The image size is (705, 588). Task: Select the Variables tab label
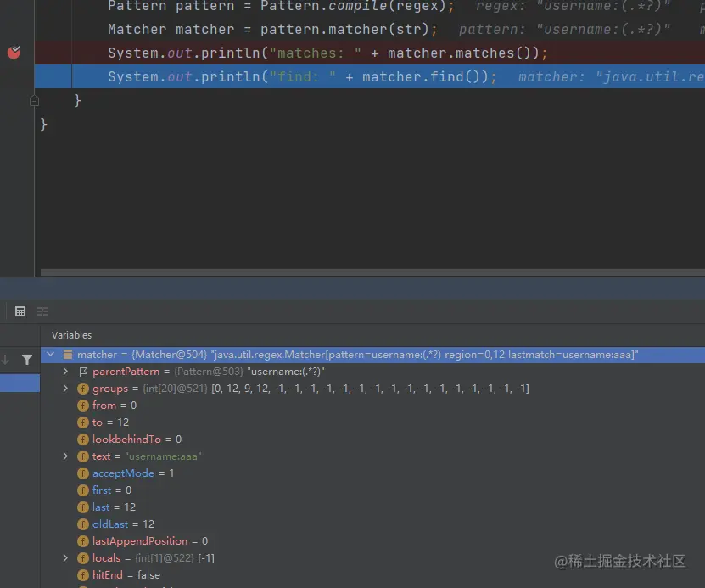pos(71,335)
